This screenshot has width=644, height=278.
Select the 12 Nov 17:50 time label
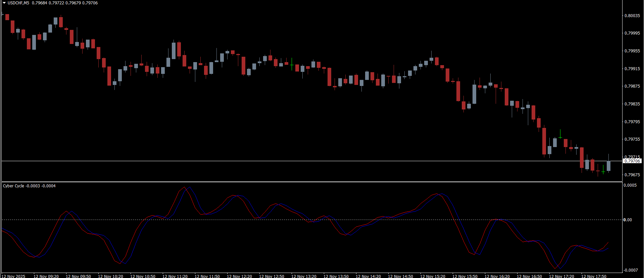coord(594,276)
